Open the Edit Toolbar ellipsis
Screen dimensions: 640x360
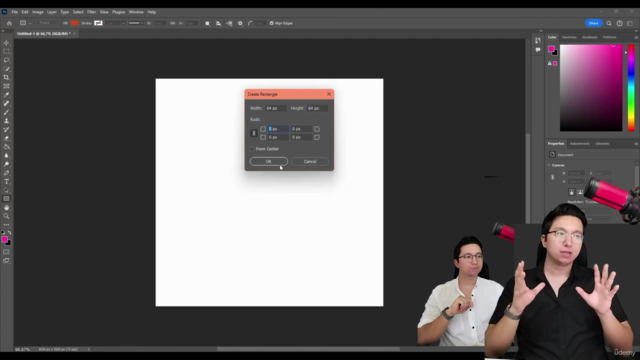point(6,224)
